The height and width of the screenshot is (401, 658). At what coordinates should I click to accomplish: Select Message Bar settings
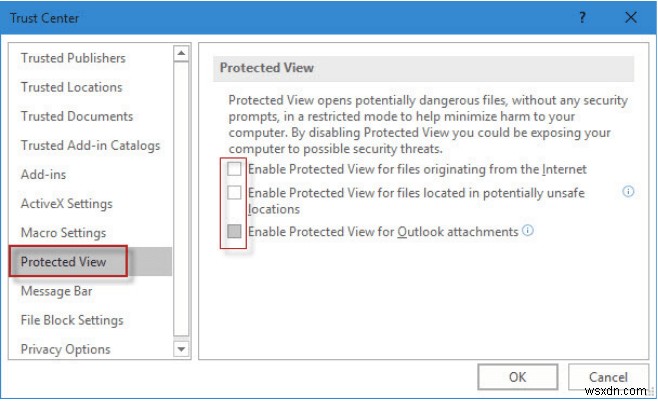point(58,291)
